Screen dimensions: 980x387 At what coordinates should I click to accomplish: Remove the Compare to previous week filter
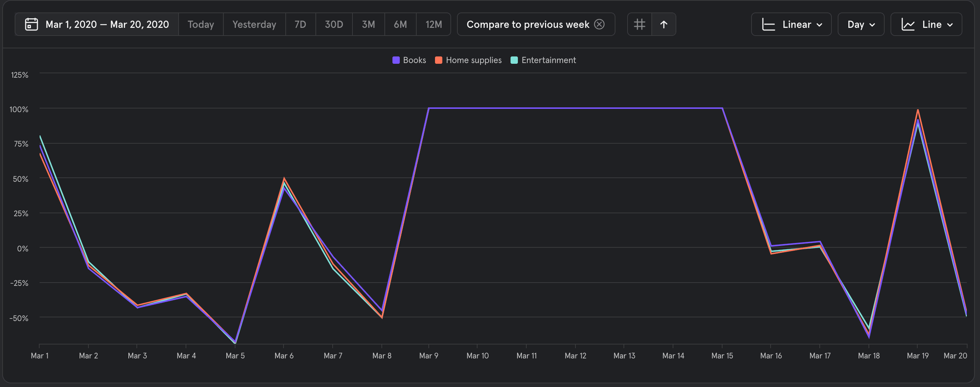click(x=599, y=24)
